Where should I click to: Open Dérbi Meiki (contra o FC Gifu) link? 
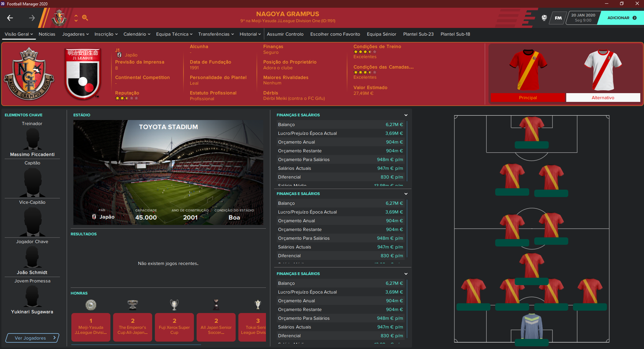pyautogui.click(x=294, y=99)
